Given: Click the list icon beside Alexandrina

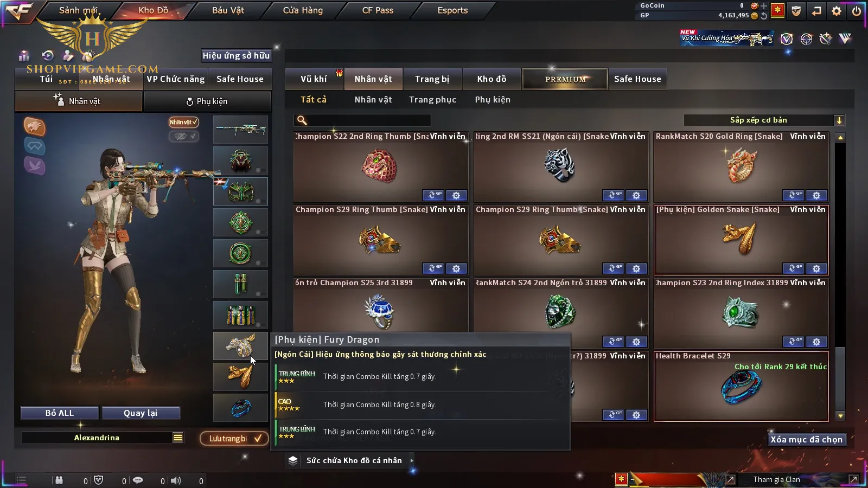Looking at the screenshot, I should (x=178, y=438).
